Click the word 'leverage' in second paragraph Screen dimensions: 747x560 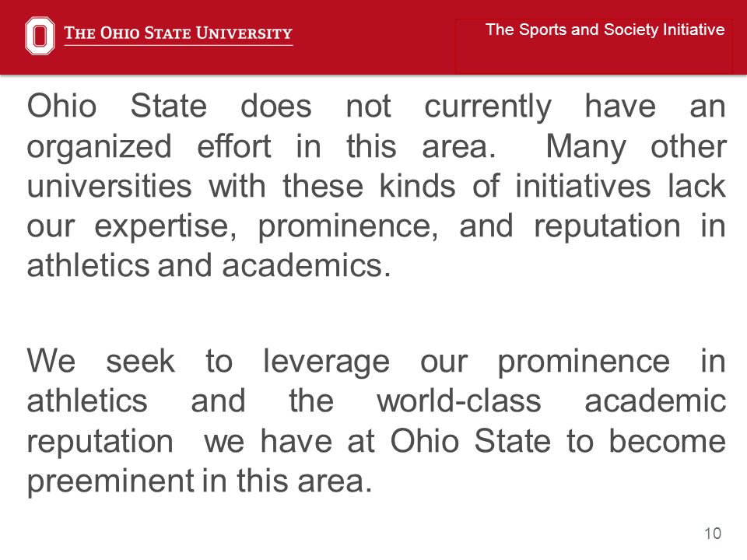pos(326,363)
